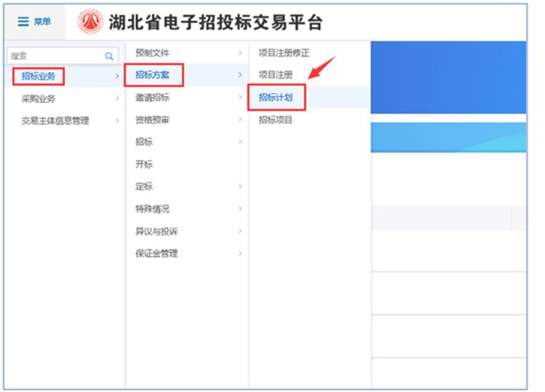
Task: Click the platform logo emblem
Action: click(x=90, y=22)
